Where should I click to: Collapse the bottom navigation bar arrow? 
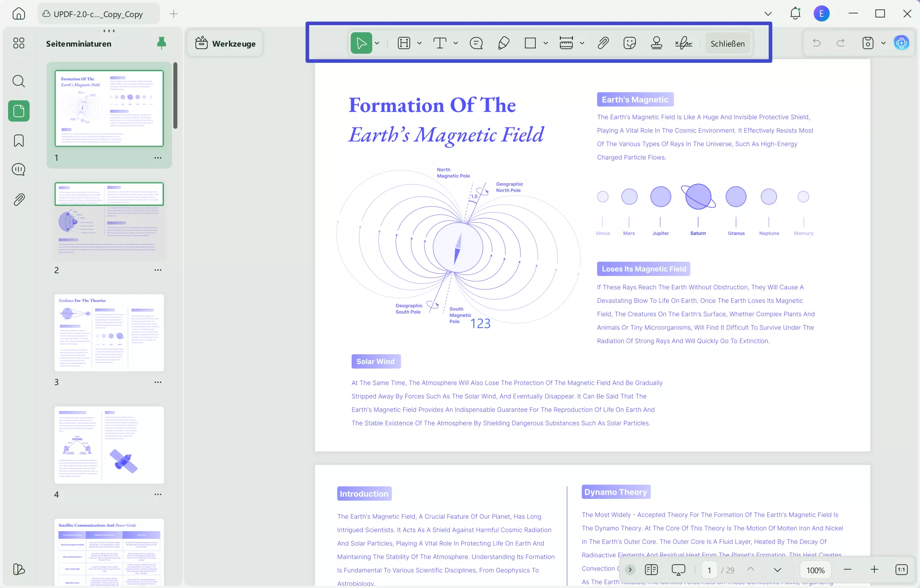point(630,570)
